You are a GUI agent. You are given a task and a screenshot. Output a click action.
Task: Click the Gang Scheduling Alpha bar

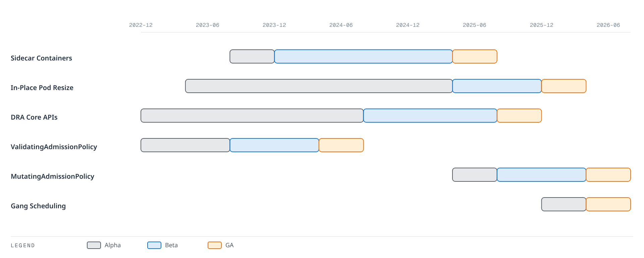coord(563,204)
